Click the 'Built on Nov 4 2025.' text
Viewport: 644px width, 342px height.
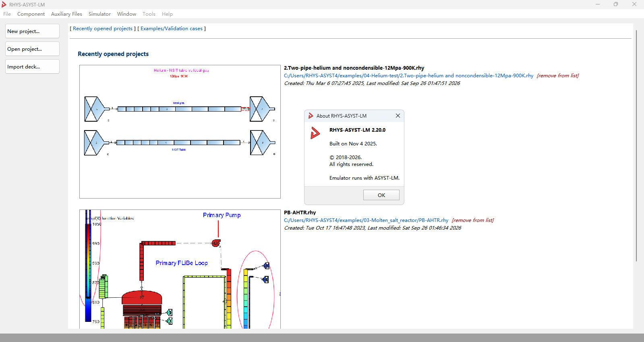(x=353, y=144)
